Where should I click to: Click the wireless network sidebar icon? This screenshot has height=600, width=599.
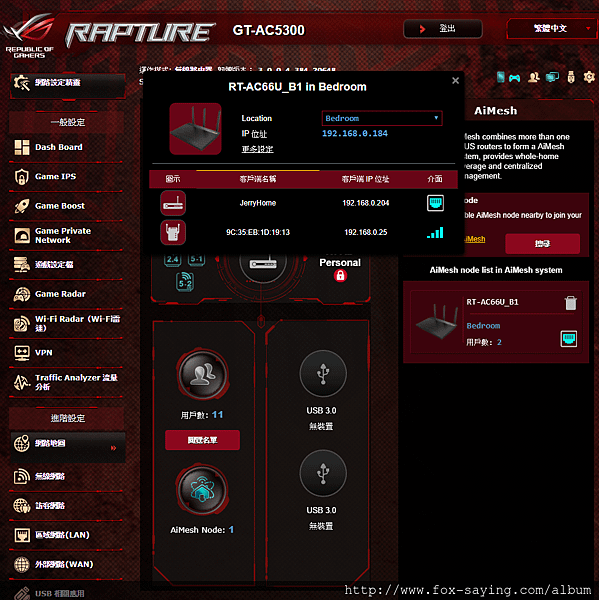tap(22, 476)
